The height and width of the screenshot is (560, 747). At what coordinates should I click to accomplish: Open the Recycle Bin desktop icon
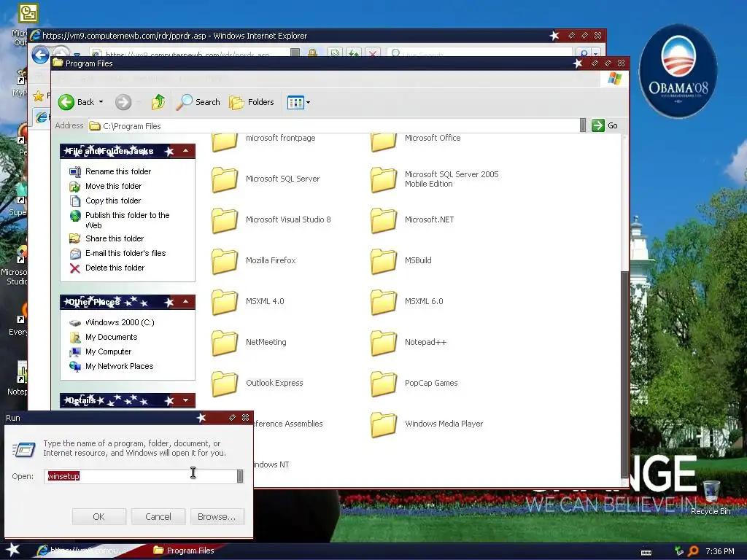point(711,497)
